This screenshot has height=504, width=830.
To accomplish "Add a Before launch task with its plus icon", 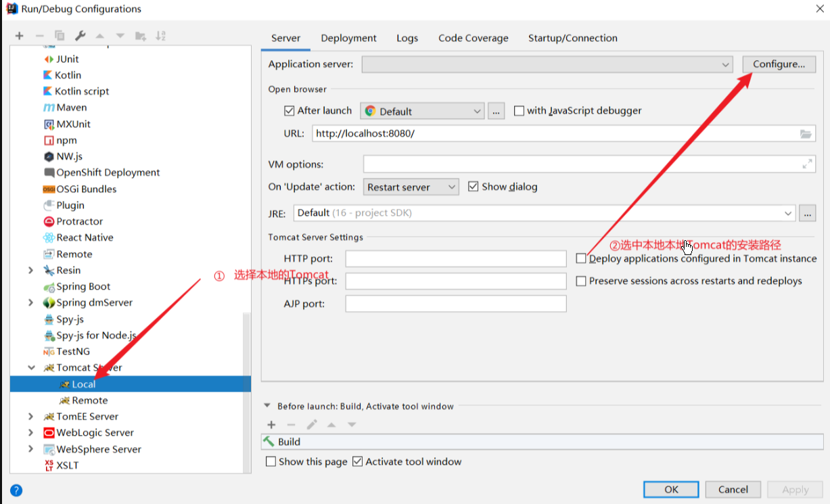I will [271, 425].
